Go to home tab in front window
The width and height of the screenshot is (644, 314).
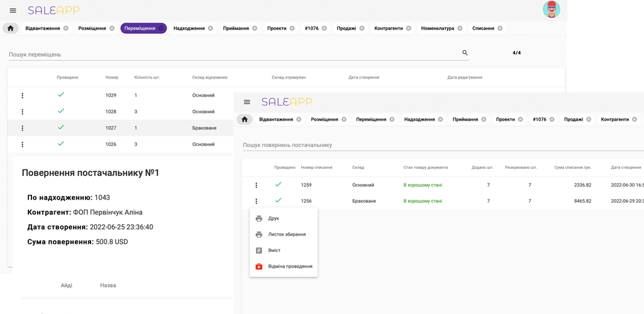(245, 119)
